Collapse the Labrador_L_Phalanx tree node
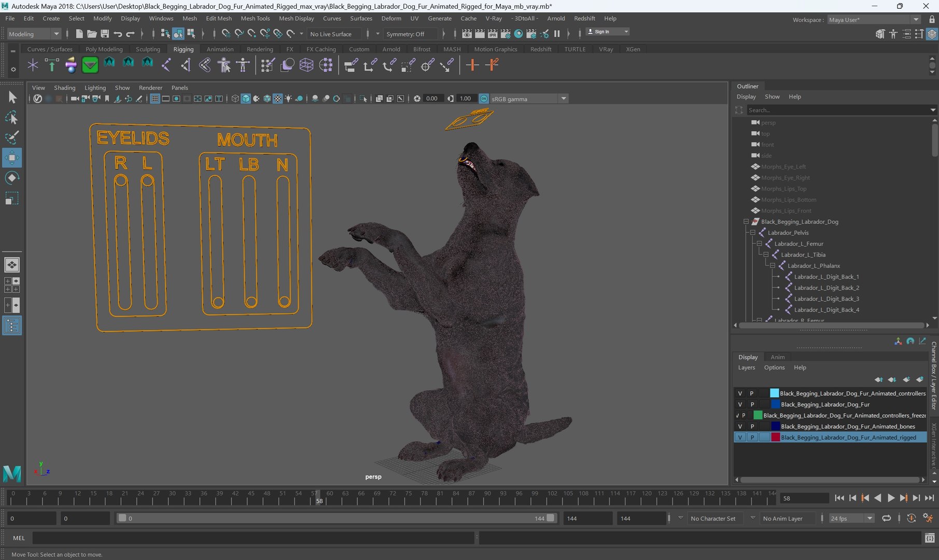 click(x=773, y=265)
